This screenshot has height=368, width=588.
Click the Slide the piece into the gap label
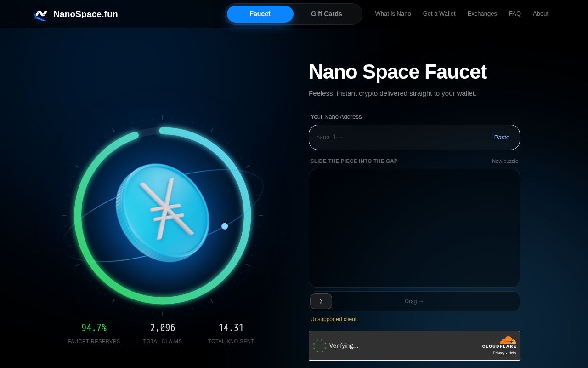[x=354, y=161]
